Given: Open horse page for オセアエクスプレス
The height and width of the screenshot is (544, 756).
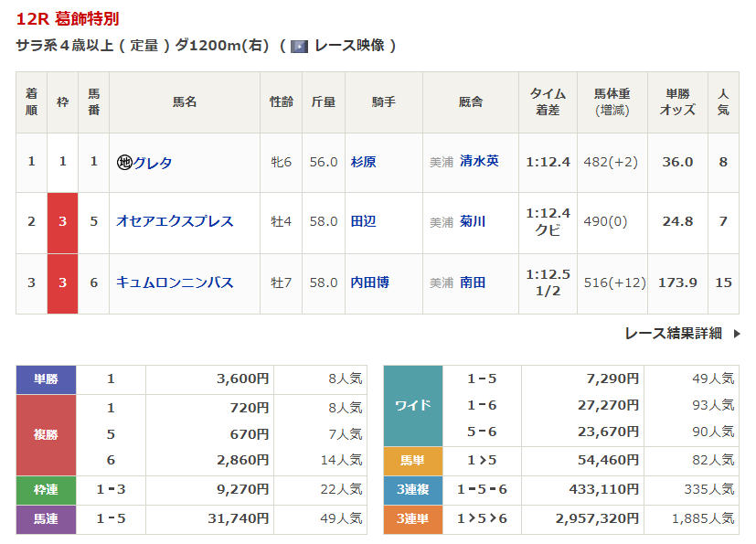Looking at the screenshot, I should pos(175,221).
